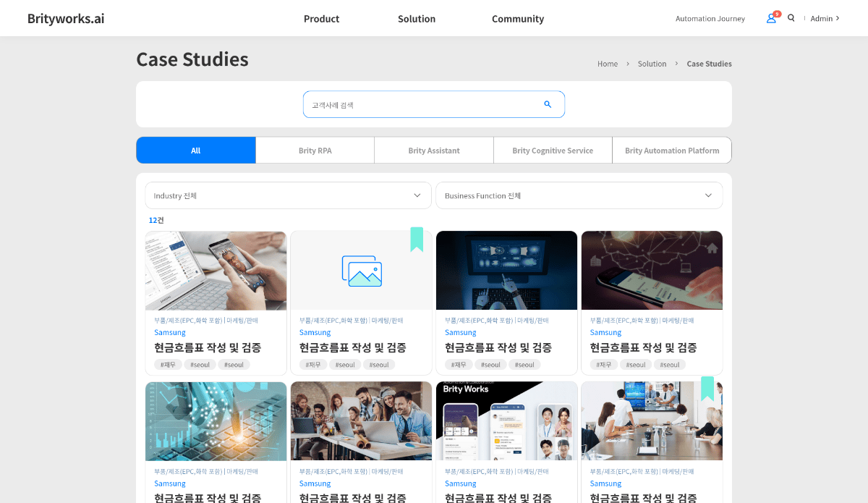Switch to the Brity Assistant tab

tap(434, 151)
